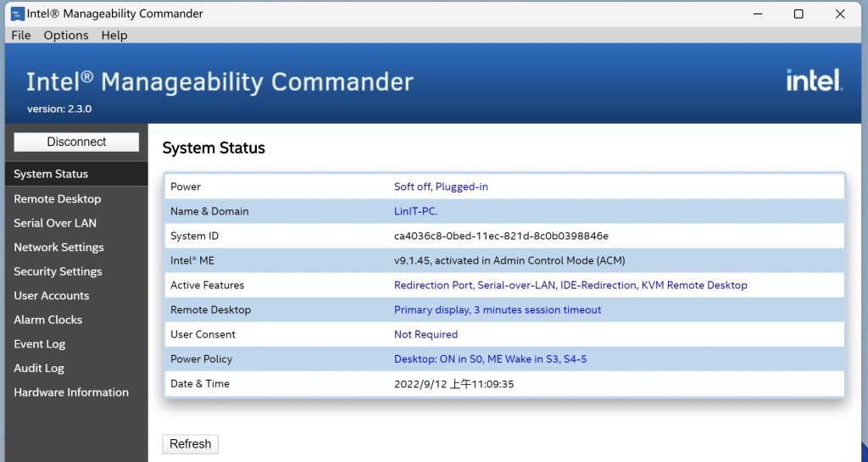Maximize the Manageability Commander window
Viewport: 868px width, 462px height.
coord(798,14)
